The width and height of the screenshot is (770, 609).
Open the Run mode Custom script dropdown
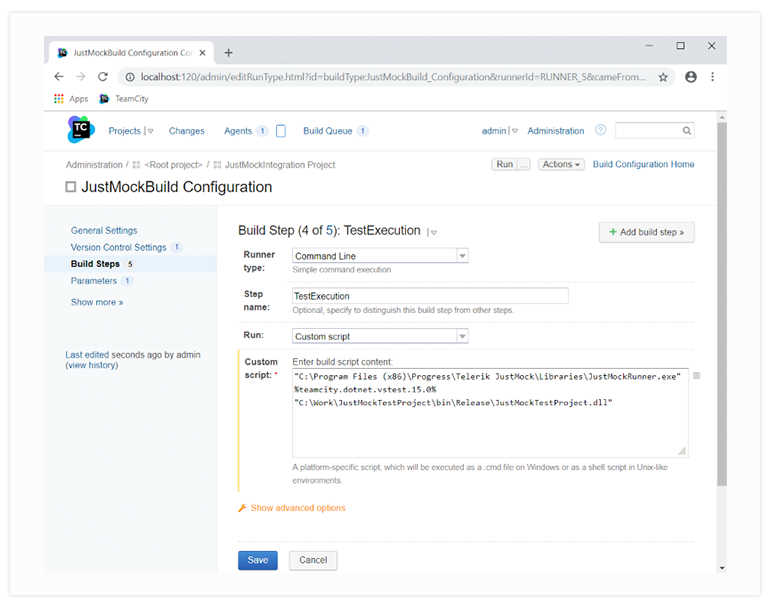[x=380, y=336]
